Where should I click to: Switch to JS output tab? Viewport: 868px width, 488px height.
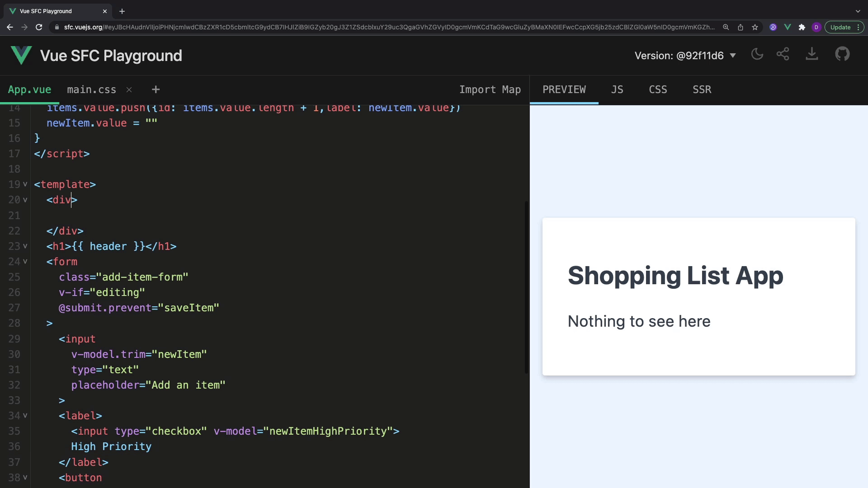click(x=617, y=89)
